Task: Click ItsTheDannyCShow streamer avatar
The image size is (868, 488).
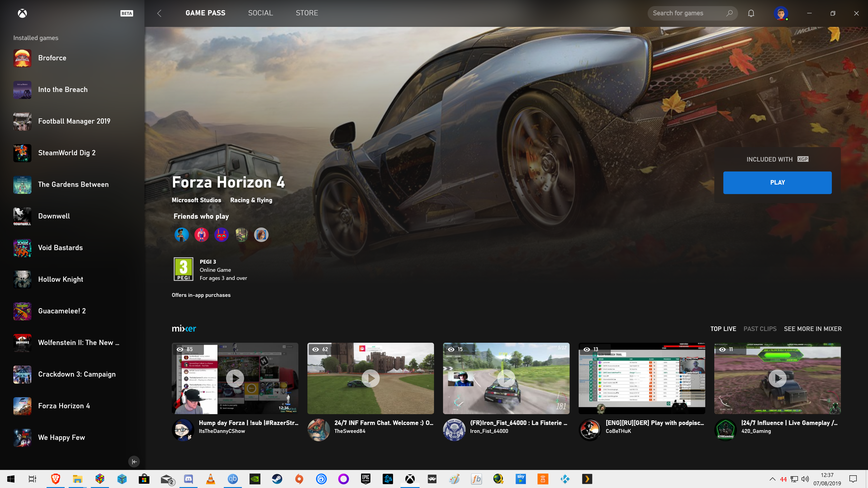Action: click(183, 430)
